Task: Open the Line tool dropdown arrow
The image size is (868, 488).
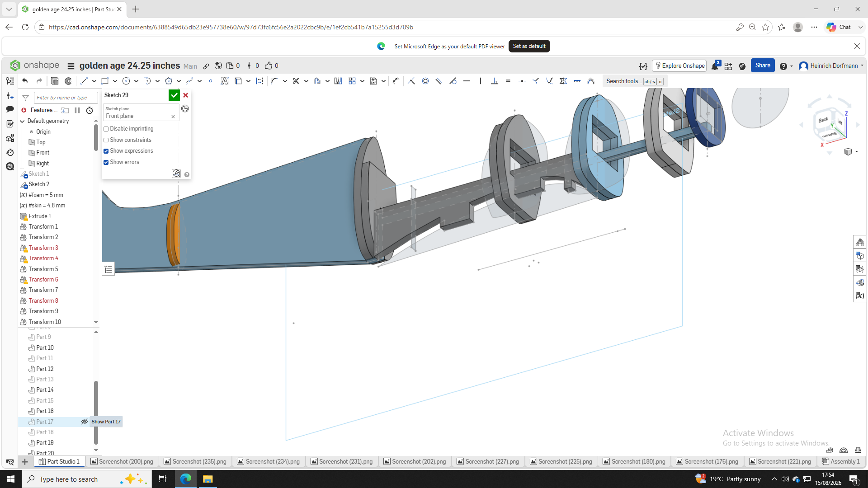Action: click(x=94, y=81)
